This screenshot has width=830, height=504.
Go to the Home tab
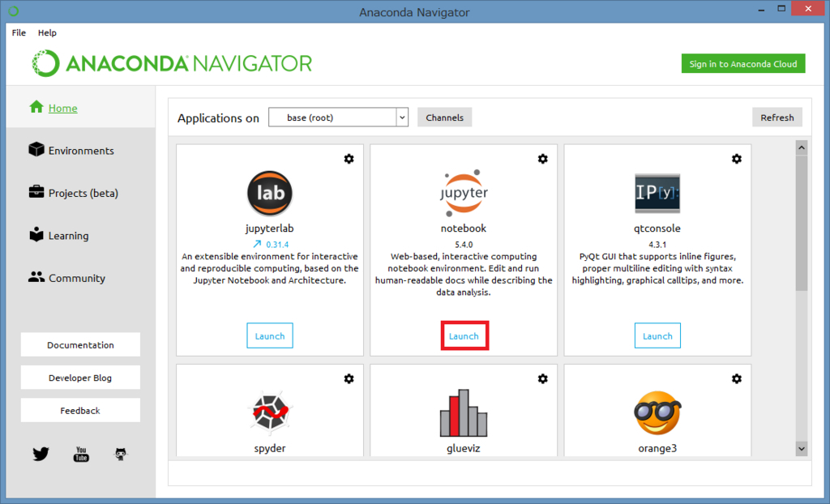click(80, 108)
